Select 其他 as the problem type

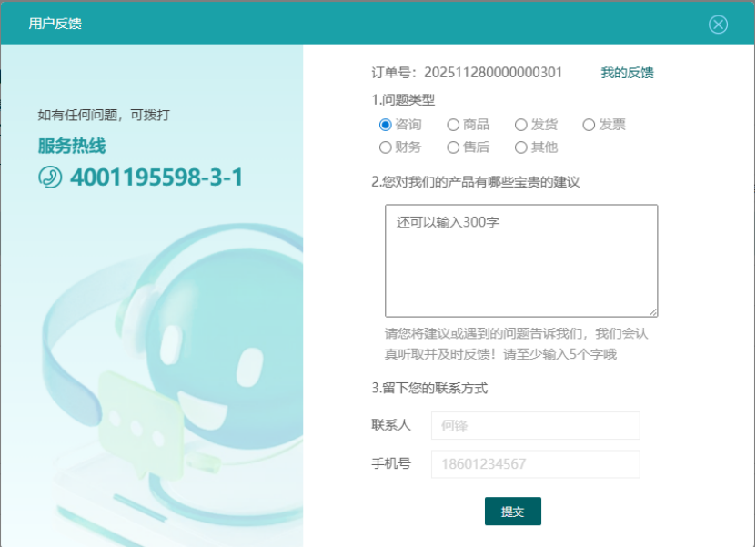tap(521, 147)
